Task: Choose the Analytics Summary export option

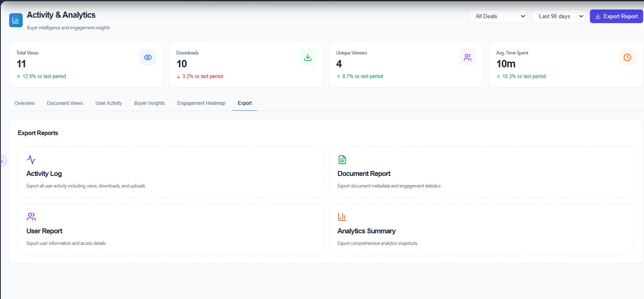Action: pos(481,229)
